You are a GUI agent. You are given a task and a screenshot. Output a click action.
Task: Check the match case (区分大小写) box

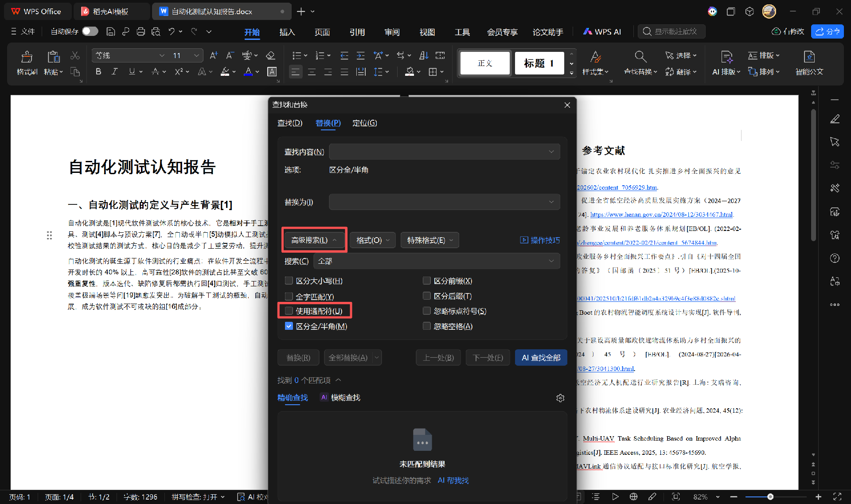click(289, 281)
